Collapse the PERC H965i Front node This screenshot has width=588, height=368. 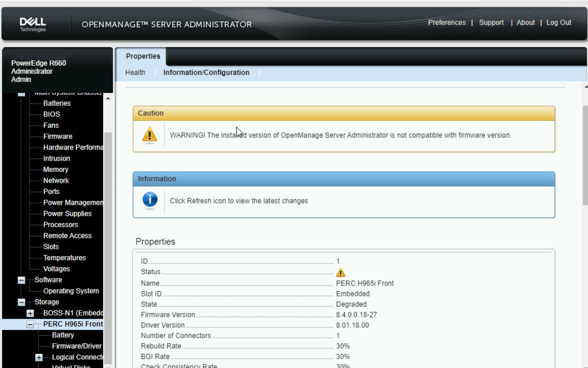click(30, 324)
